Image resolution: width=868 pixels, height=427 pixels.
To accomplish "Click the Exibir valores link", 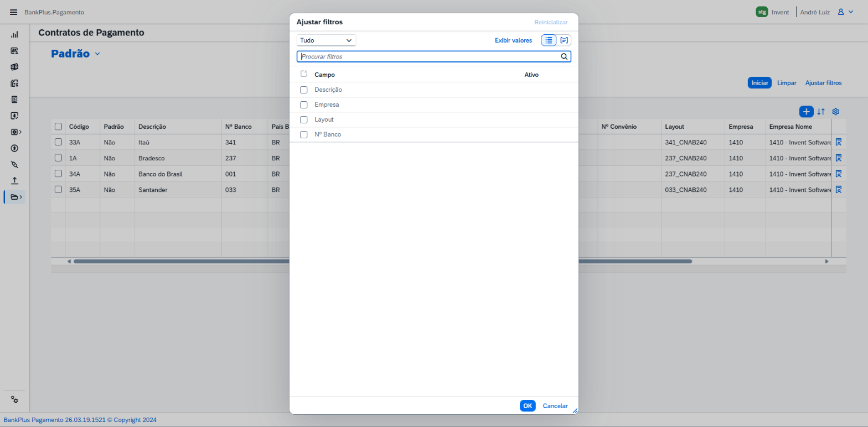I will coord(513,40).
